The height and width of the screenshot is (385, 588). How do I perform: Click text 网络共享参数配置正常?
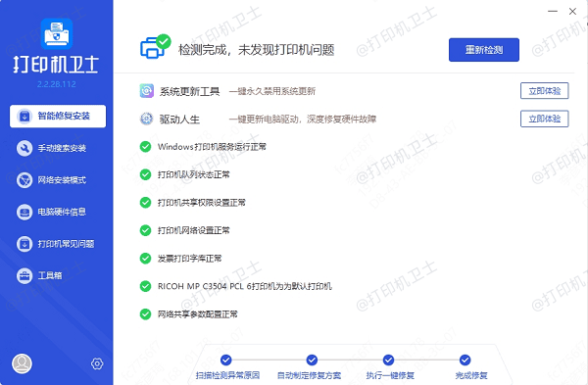(198, 314)
